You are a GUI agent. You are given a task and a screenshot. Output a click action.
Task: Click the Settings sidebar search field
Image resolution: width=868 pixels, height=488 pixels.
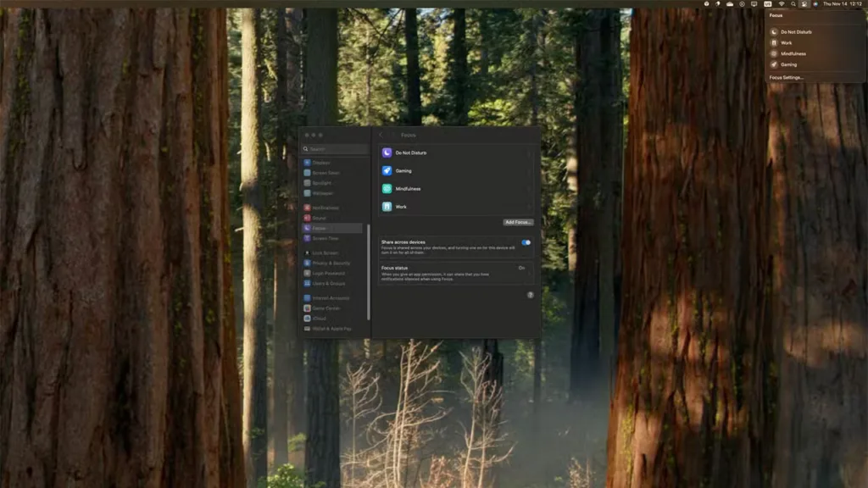[334, 149]
